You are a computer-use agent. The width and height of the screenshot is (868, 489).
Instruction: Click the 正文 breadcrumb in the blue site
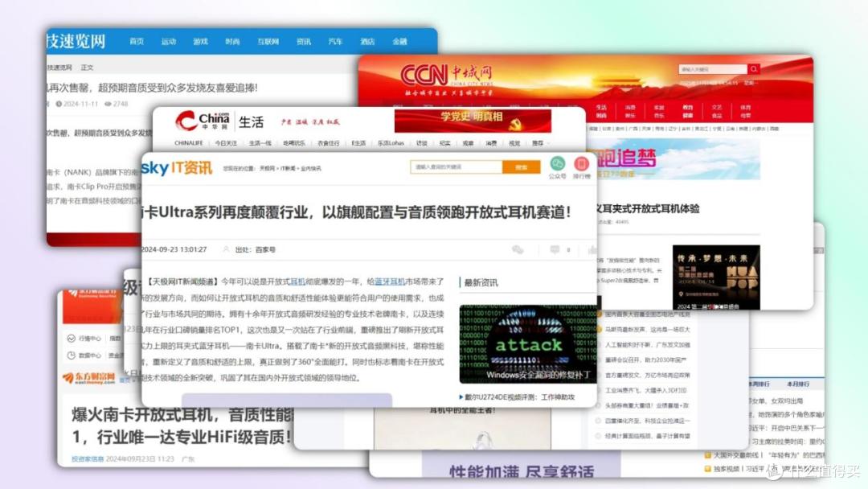[x=88, y=68]
